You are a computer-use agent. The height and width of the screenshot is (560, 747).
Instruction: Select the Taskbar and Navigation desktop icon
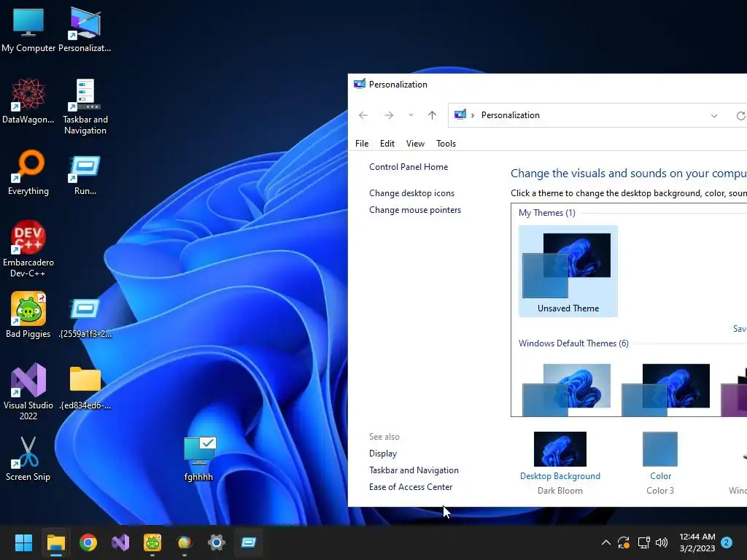[x=85, y=106]
